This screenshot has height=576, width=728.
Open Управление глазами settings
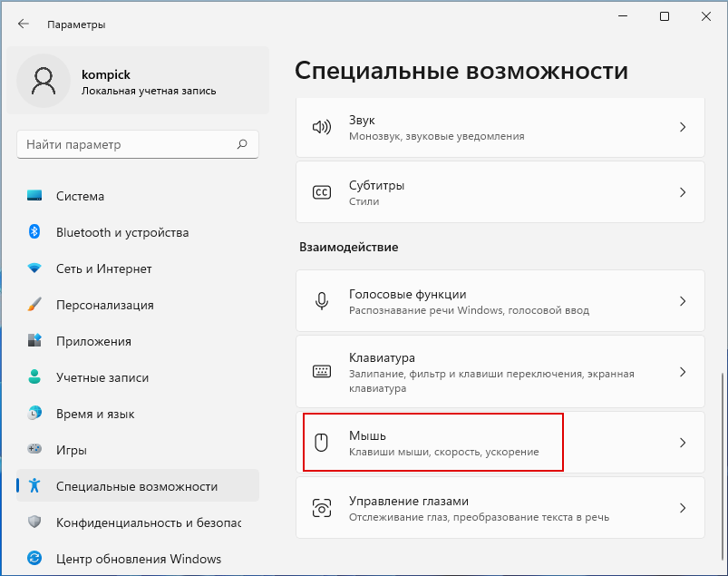pyautogui.click(x=500, y=508)
